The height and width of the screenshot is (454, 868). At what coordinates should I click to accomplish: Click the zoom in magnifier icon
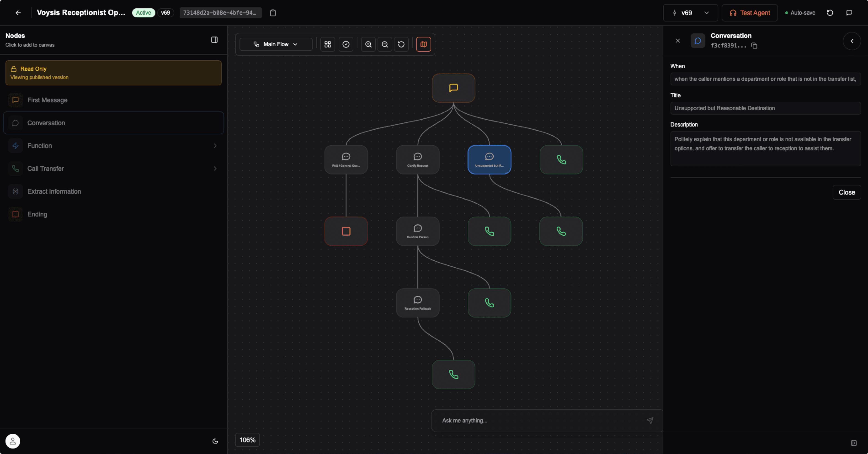(x=368, y=44)
